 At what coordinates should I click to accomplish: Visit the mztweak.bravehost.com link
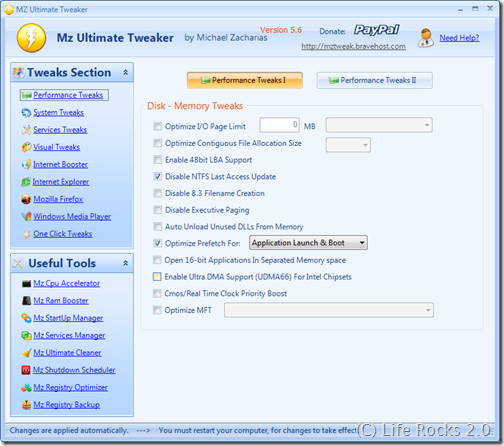pyautogui.click(x=354, y=46)
